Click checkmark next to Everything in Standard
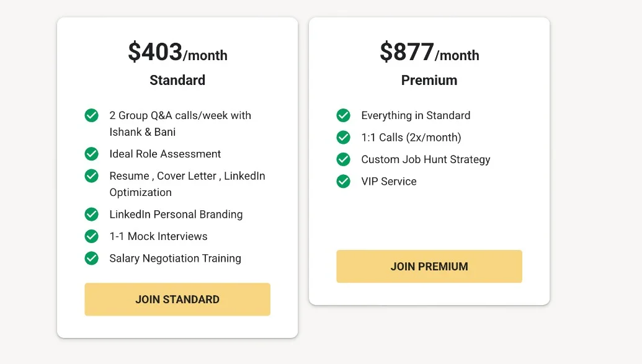 tap(344, 115)
